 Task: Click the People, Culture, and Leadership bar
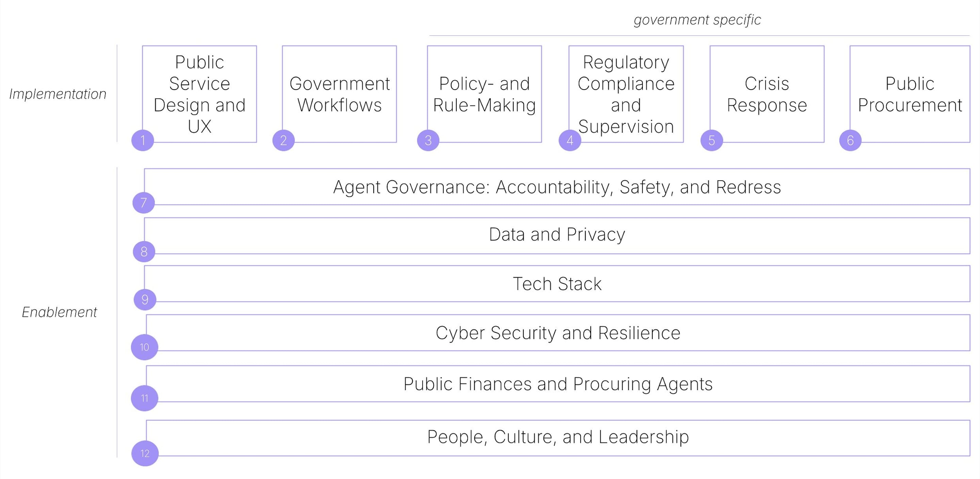(558, 437)
